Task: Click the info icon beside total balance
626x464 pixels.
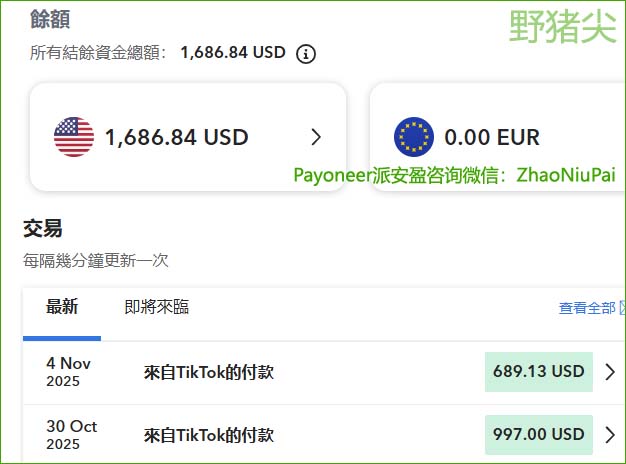Action: (x=306, y=54)
